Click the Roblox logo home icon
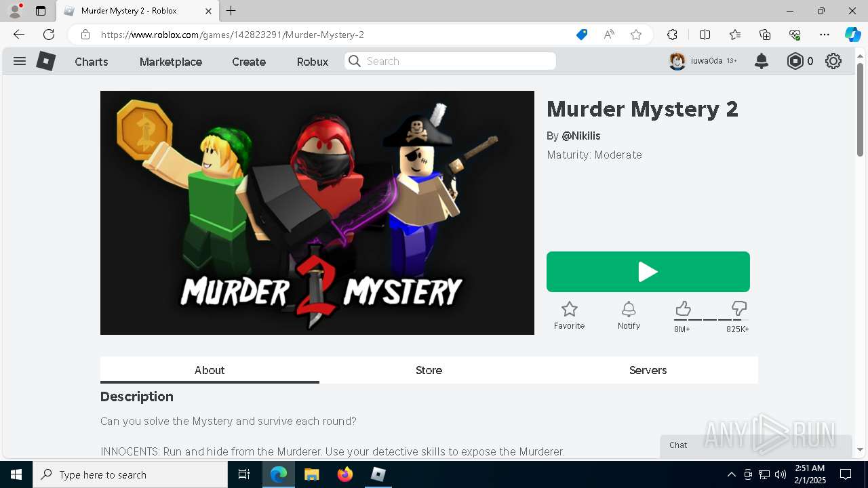This screenshot has height=488, width=868. 45,61
